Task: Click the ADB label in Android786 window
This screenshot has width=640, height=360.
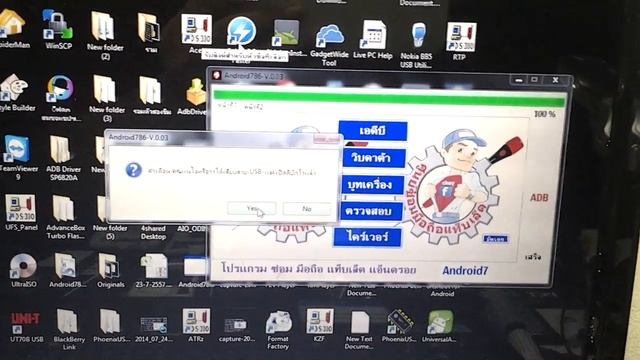Action: point(539,198)
